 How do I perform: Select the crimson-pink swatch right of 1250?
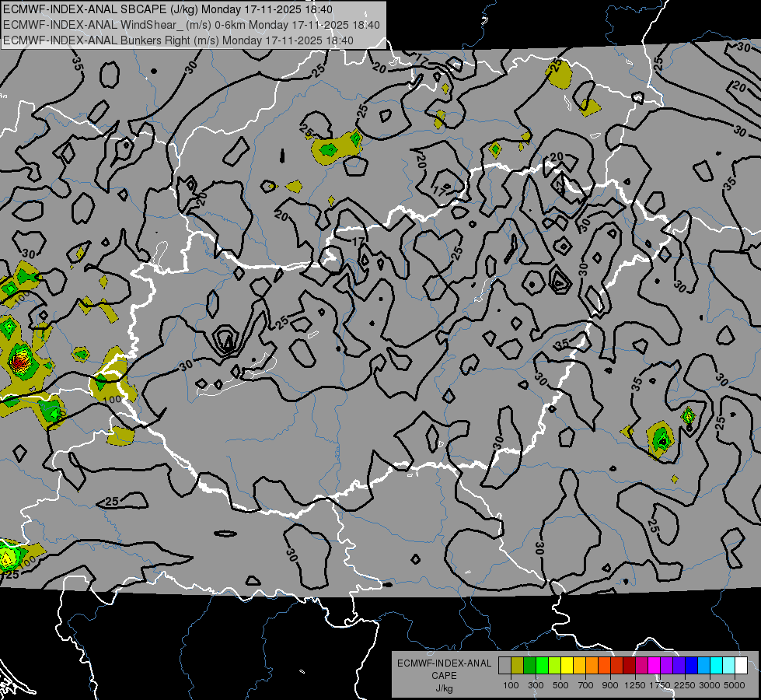coord(641,665)
